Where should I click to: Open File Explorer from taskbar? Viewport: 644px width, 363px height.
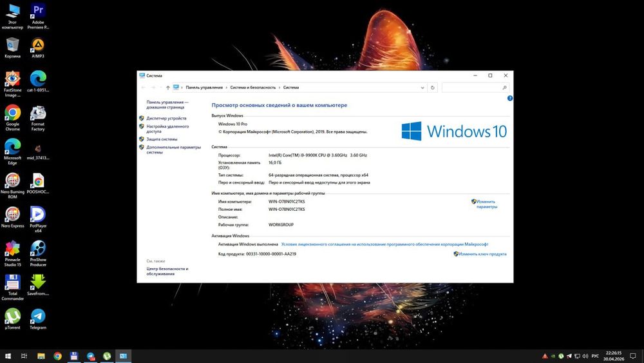tap(41, 356)
